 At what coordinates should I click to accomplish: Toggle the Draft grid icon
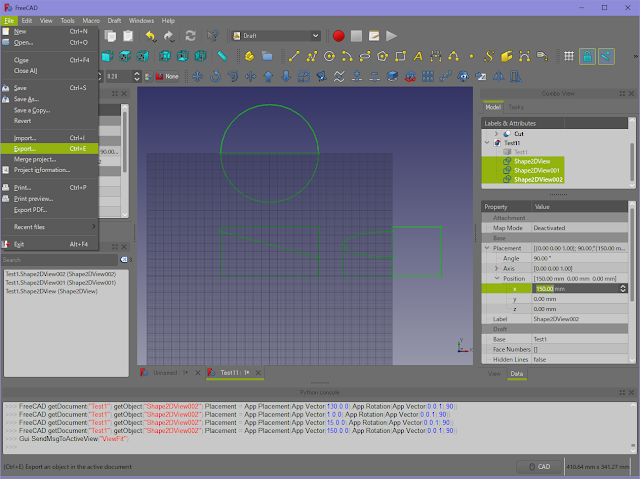[567, 56]
